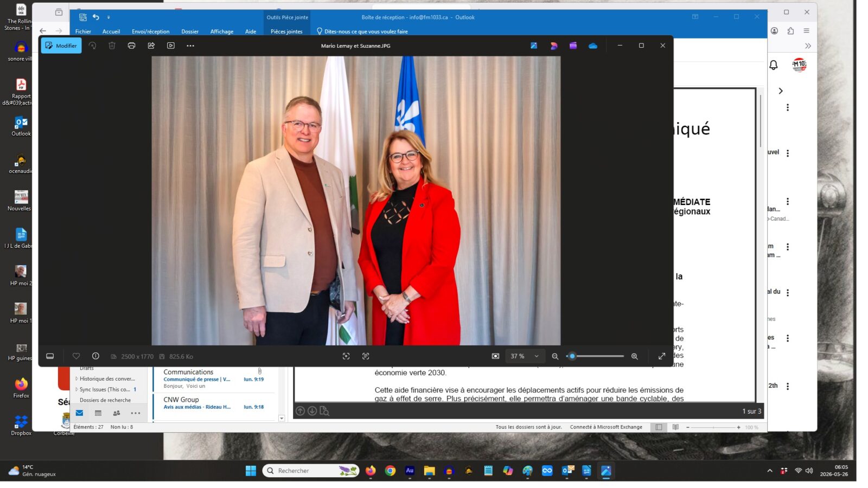Switch Outlook to reading view layout
The width and height of the screenshot is (868, 488).
675,427
